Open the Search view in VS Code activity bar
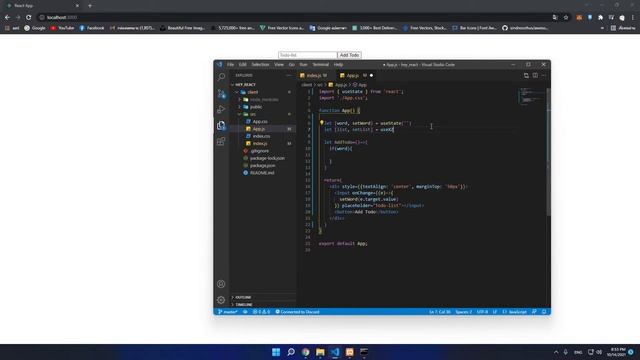Viewport: 640px width, 360px height. point(221,77)
